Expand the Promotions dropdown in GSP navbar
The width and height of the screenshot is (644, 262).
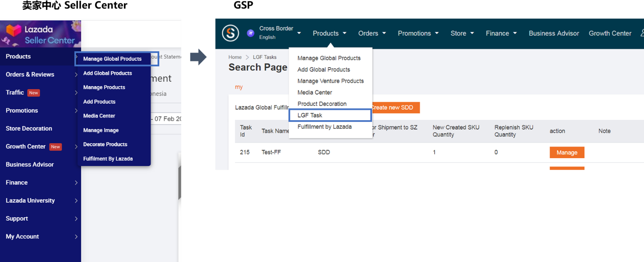418,33
